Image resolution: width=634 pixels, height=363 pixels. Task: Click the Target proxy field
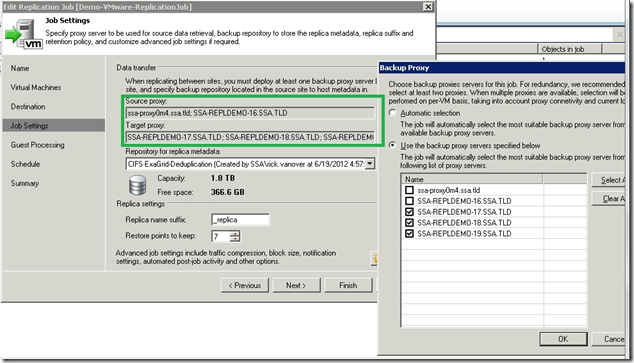tap(250, 137)
